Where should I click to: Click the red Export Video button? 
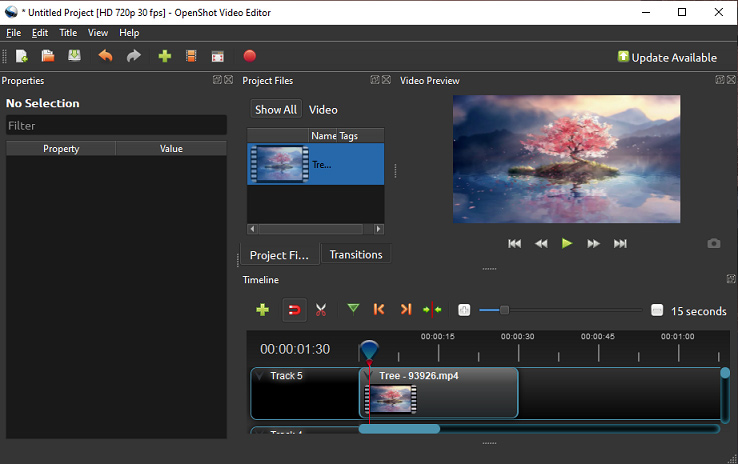(x=249, y=56)
